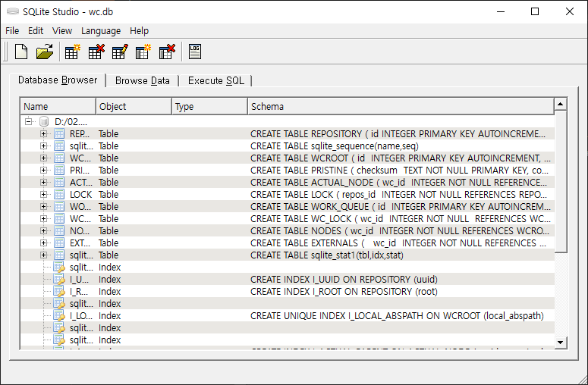Click the table icon of the LOCK row
Viewport: 588px width, 385px height.
59,194
